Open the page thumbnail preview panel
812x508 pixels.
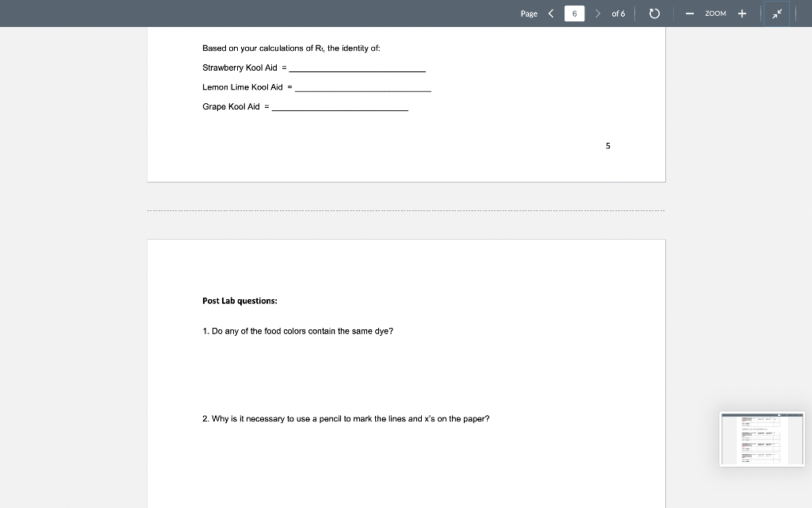click(x=761, y=439)
